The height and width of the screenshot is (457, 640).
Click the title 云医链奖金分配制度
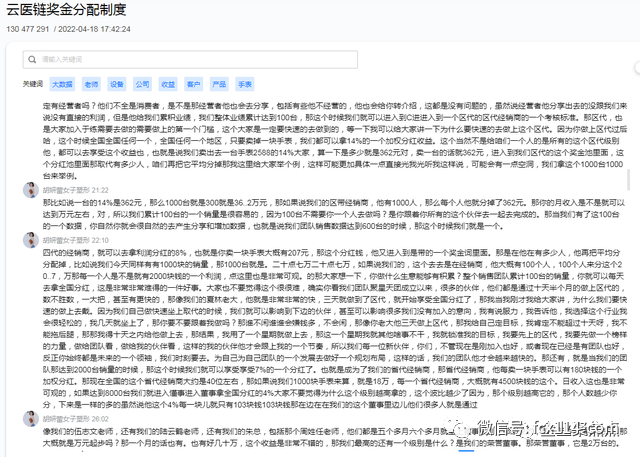(x=66, y=10)
